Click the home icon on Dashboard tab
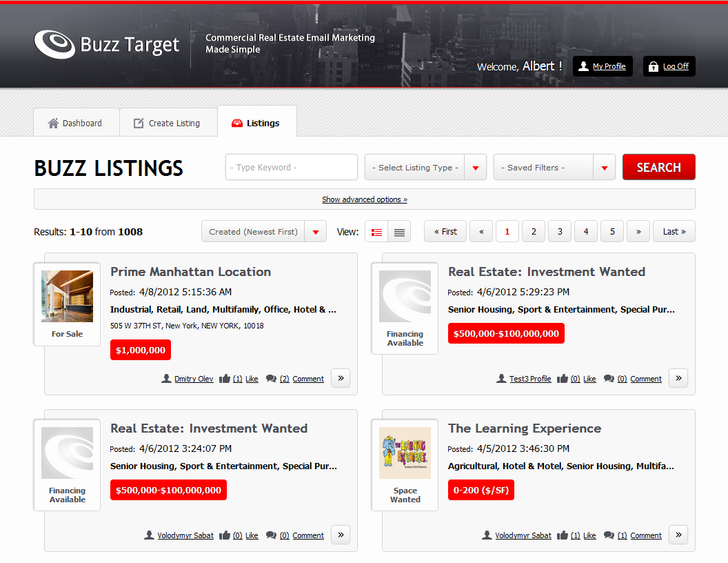 pyautogui.click(x=53, y=124)
